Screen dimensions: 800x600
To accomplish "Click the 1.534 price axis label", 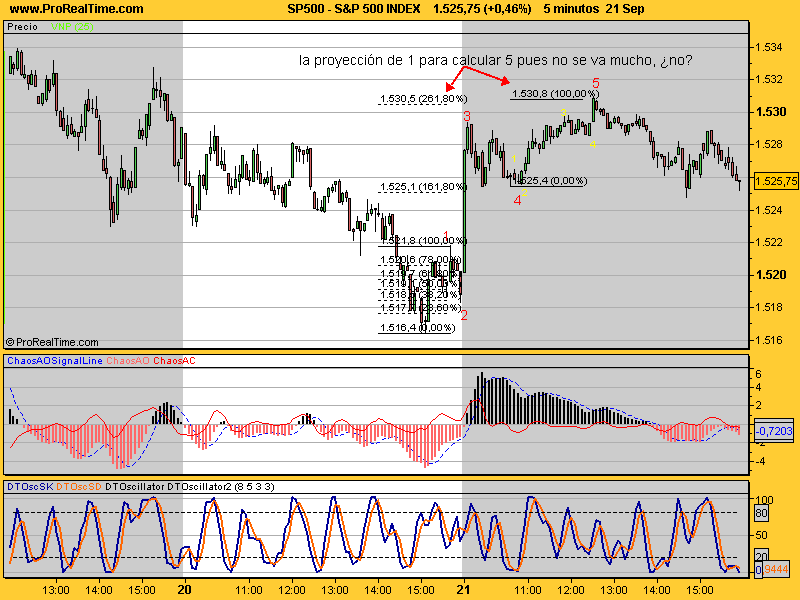I will [x=768, y=47].
